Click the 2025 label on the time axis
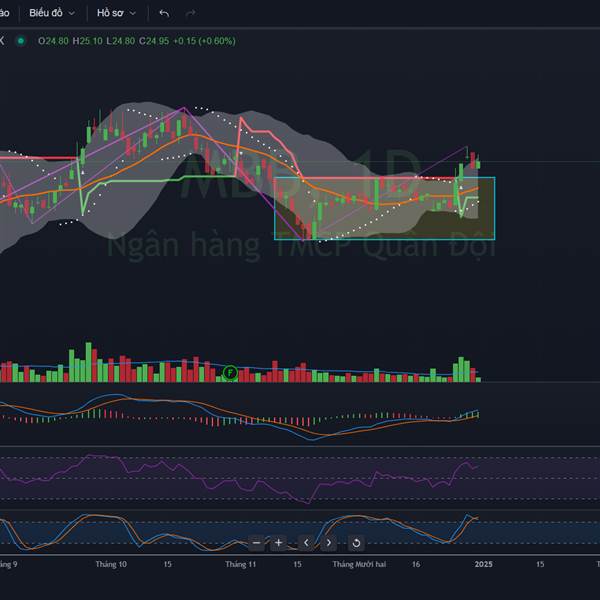Viewport: 600px width, 600px height. coord(484,564)
